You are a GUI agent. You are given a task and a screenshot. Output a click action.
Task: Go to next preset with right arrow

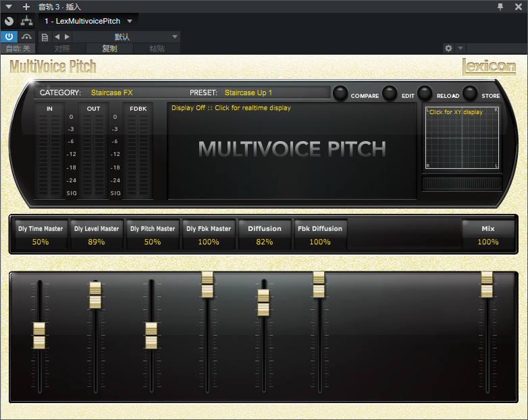coord(67,36)
